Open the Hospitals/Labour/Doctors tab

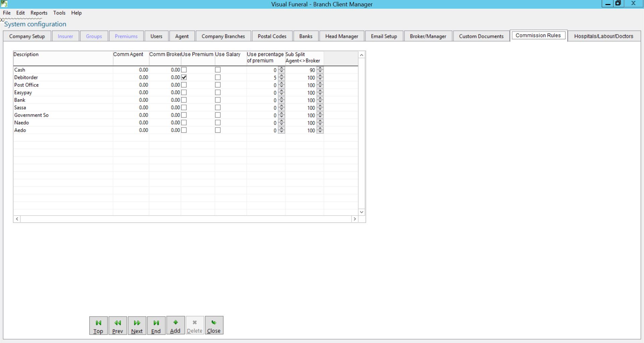click(x=603, y=36)
